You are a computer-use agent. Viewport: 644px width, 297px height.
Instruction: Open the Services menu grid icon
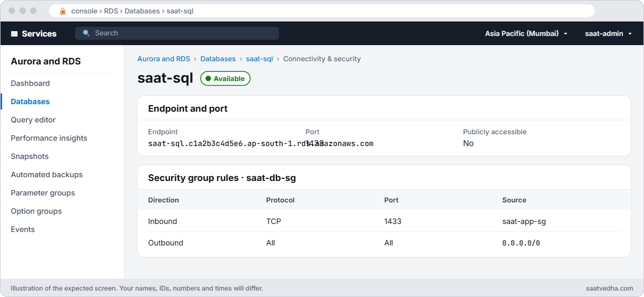click(x=14, y=33)
